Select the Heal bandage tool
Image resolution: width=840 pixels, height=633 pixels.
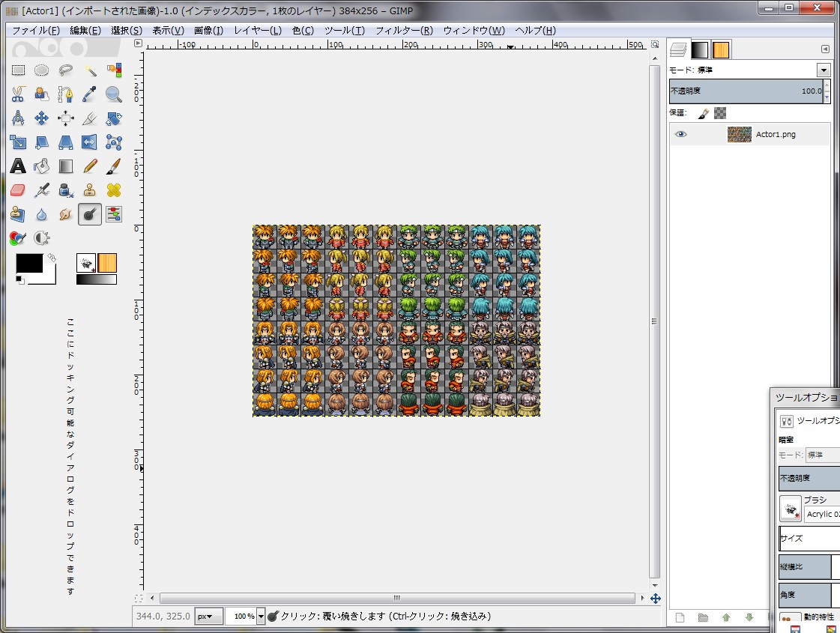114,191
